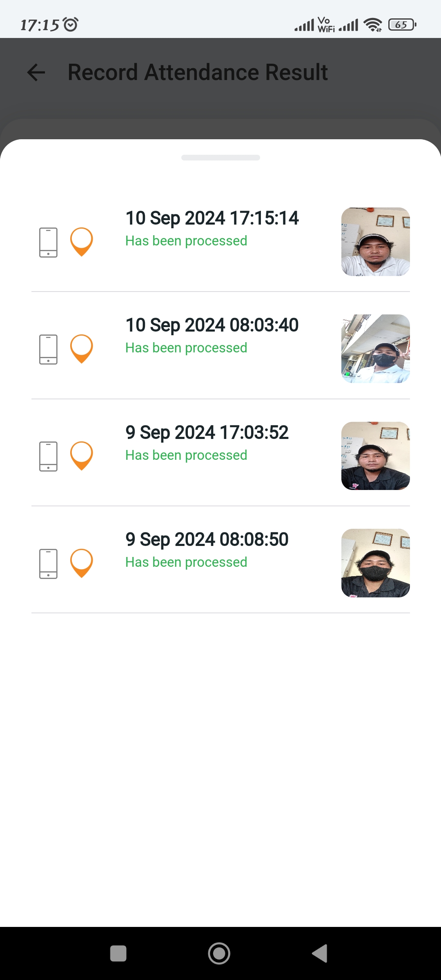This screenshot has width=441, height=980.
Task: Tap location pin for 10 Sep 08:03:40 record
Action: 82,348
